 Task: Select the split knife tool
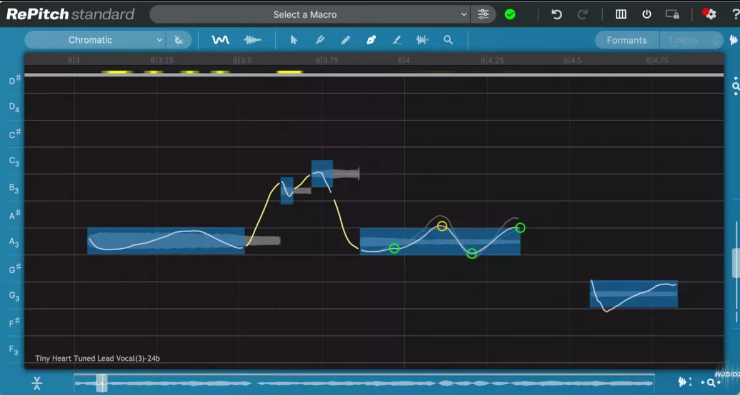tap(320, 40)
